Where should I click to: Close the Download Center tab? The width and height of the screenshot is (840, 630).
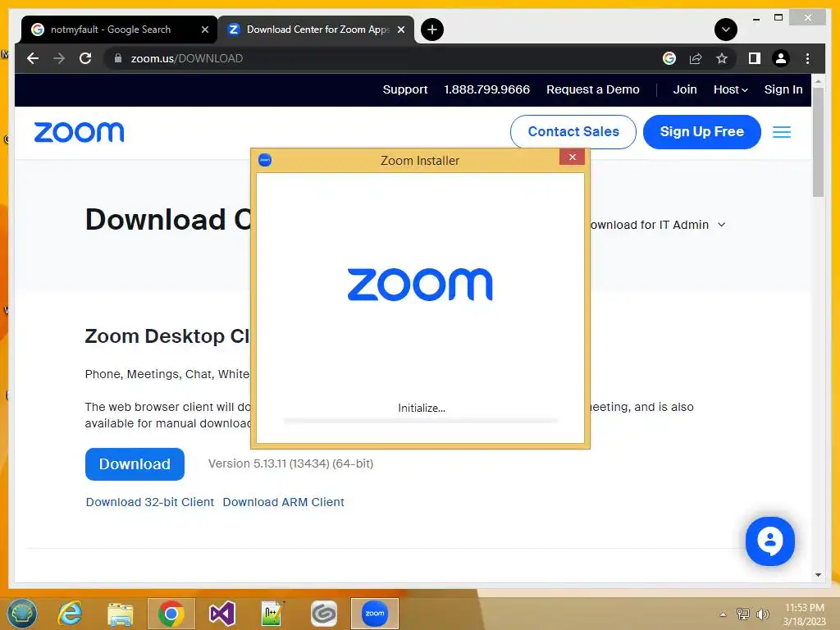click(400, 30)
